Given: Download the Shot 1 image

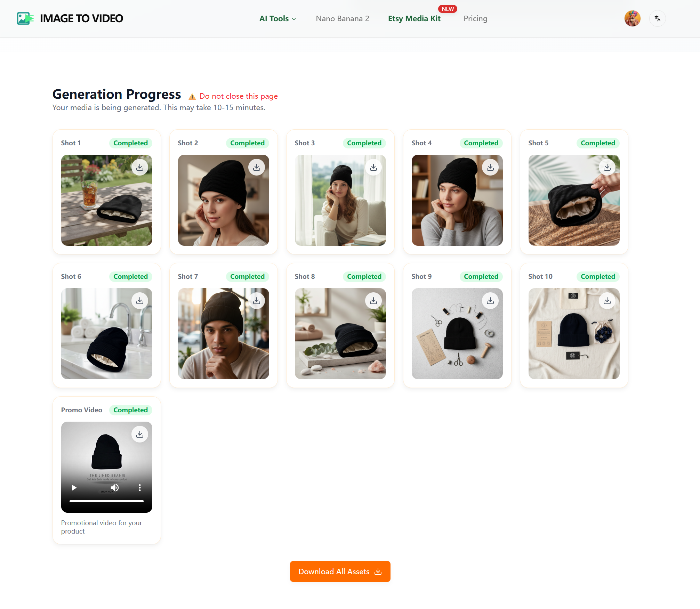Looking at the screenshot, I should [140, 167].
